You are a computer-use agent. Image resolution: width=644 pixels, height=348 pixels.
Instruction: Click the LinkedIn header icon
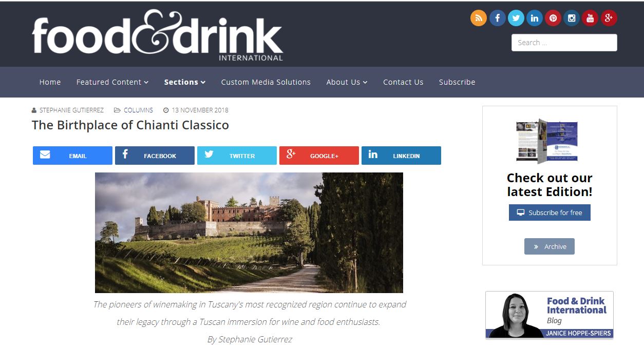coord(534,18)
